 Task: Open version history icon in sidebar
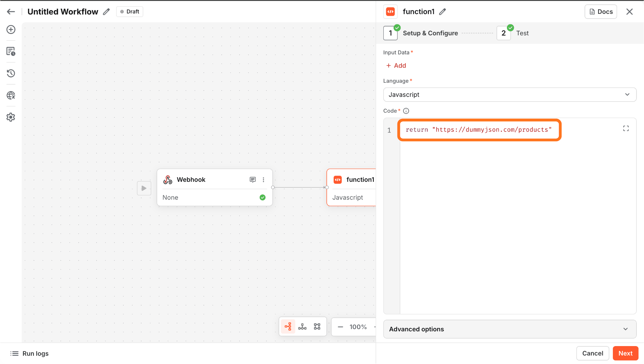(x=11, y=73)
